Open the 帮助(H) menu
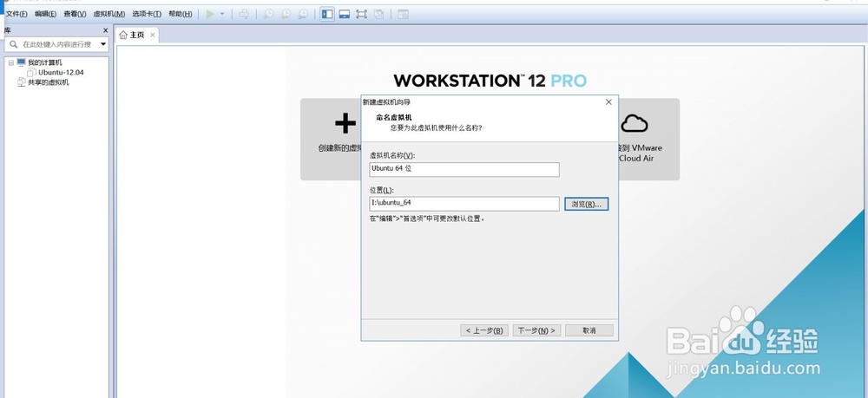868x398 pixels. click(x=181, y=14)
